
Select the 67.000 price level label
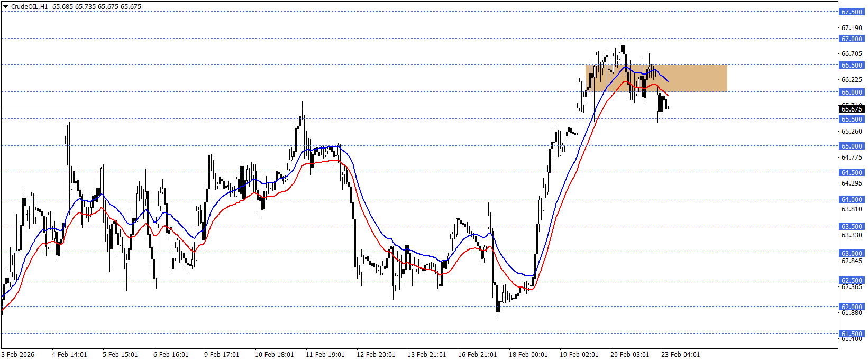click(x=852, y=39)
